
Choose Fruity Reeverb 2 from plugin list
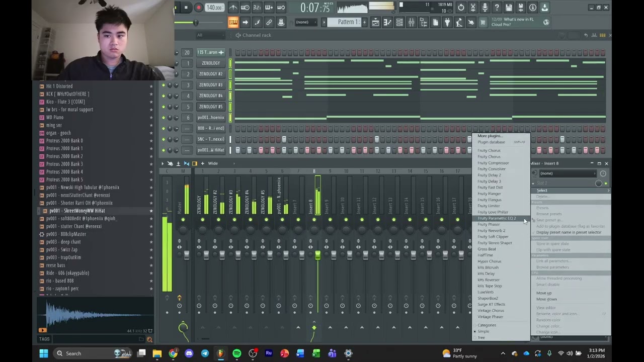(x=501, y=231)
